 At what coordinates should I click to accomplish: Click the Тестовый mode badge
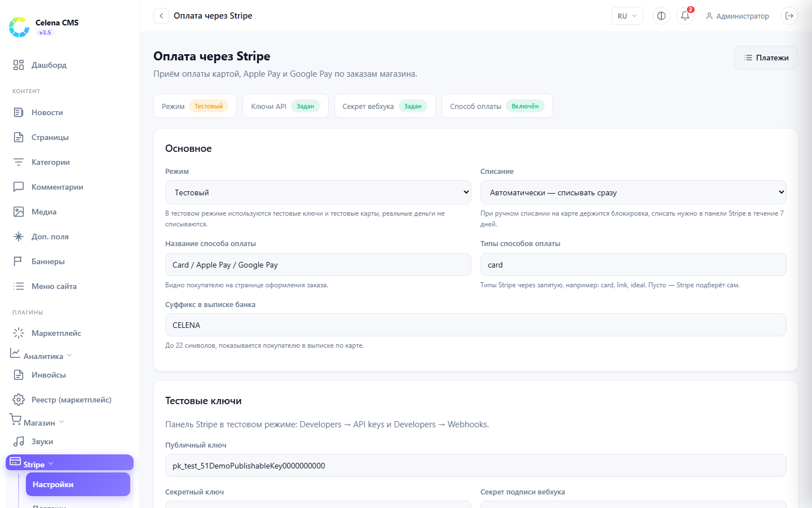click(209, 106)
